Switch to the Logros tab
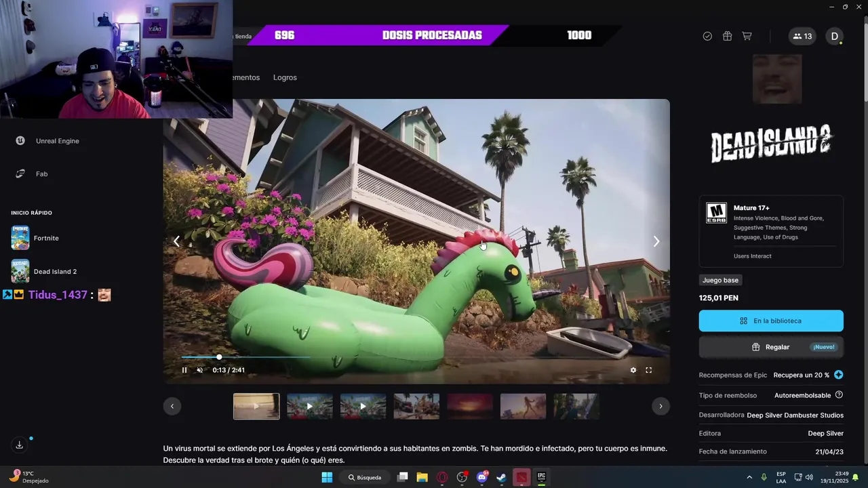Image resolution: width=868 pixels, height=488 pixels. pos(285,77)
